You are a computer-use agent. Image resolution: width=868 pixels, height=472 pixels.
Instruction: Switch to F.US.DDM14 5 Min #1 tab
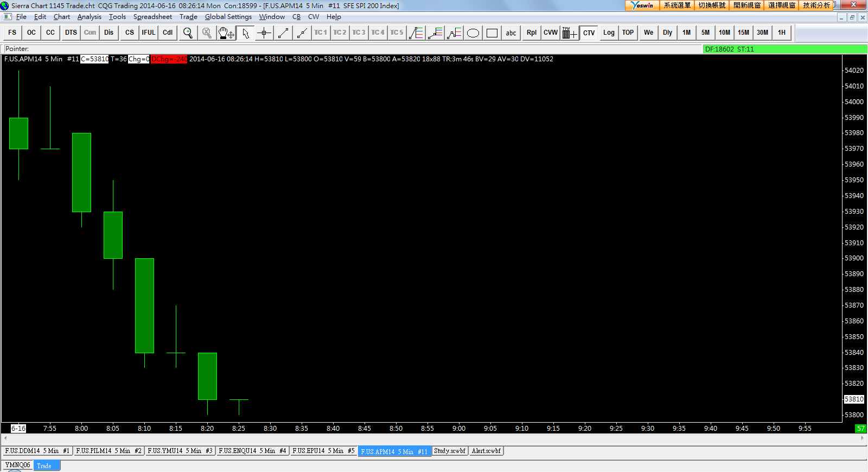coord(37,451)
